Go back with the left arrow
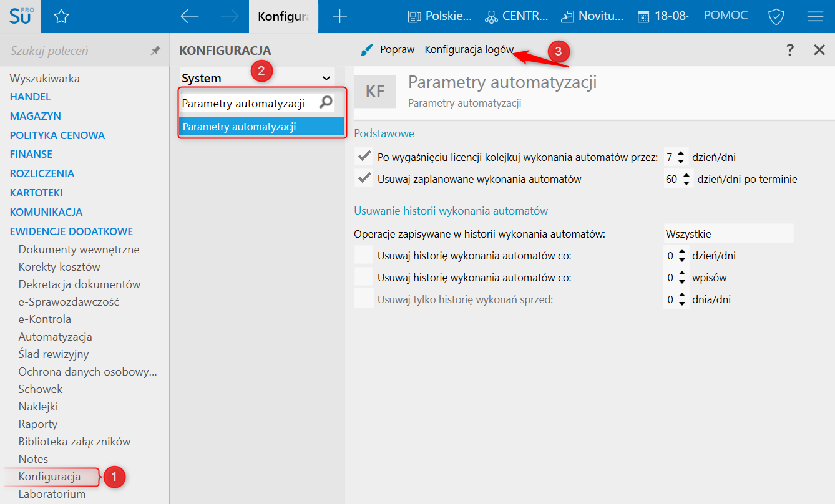 point(189,17)
